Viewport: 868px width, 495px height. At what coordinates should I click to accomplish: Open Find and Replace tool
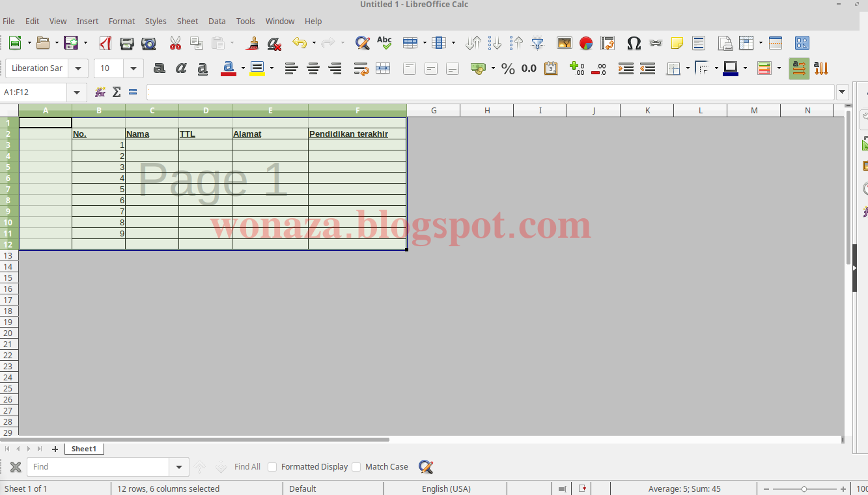pyautogui.click(x=362, y=43)
